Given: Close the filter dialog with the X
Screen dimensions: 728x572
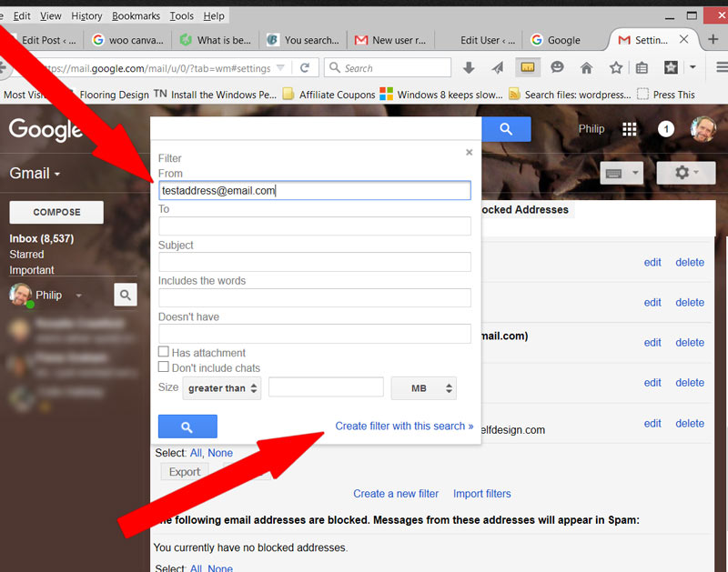Looking at the screenshot, I should (469, 152).
